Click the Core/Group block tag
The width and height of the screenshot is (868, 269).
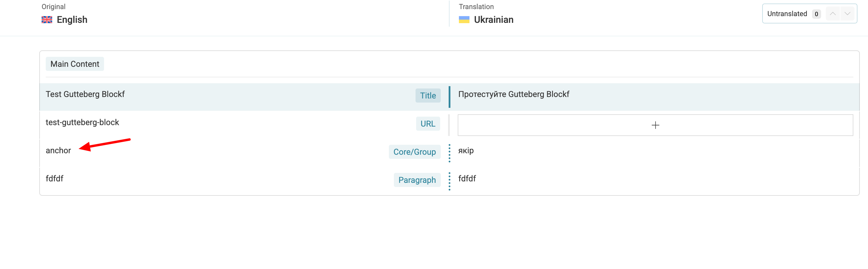tap(414, 152)
